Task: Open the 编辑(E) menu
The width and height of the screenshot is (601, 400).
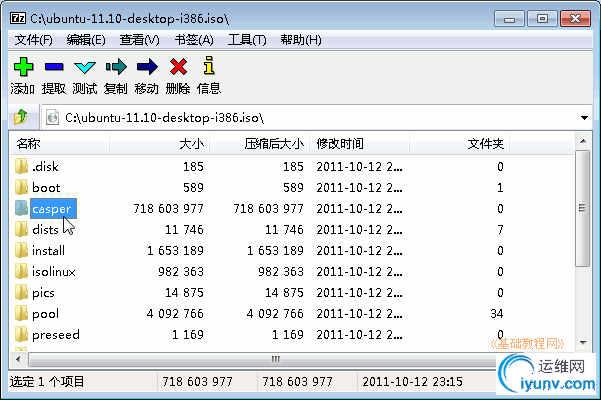Action: [86, 40]
